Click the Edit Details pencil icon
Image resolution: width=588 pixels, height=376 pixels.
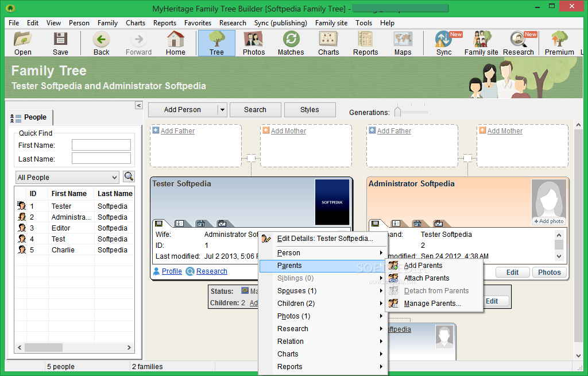[266, 239]
